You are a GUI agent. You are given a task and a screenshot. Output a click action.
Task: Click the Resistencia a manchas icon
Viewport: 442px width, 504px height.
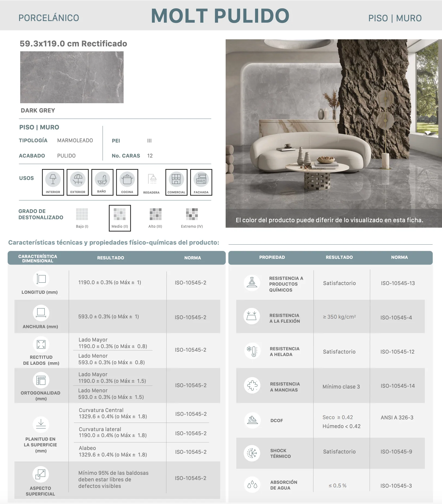pos(252,385)
